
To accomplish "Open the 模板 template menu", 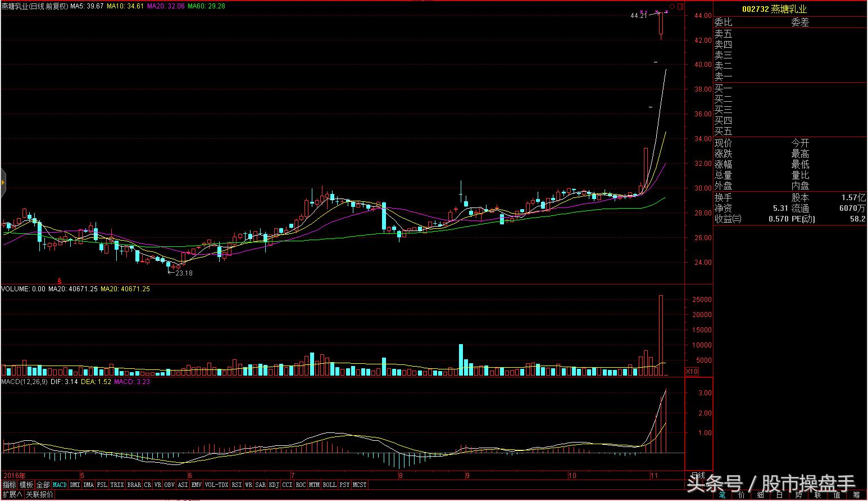I will coord(26,485).
